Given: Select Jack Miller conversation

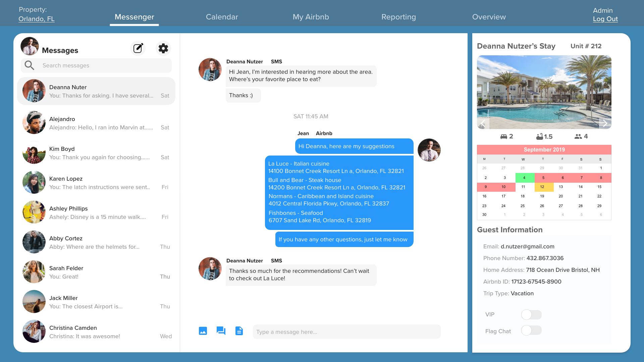Looking at the screenshot, I should tap(96, 302).
